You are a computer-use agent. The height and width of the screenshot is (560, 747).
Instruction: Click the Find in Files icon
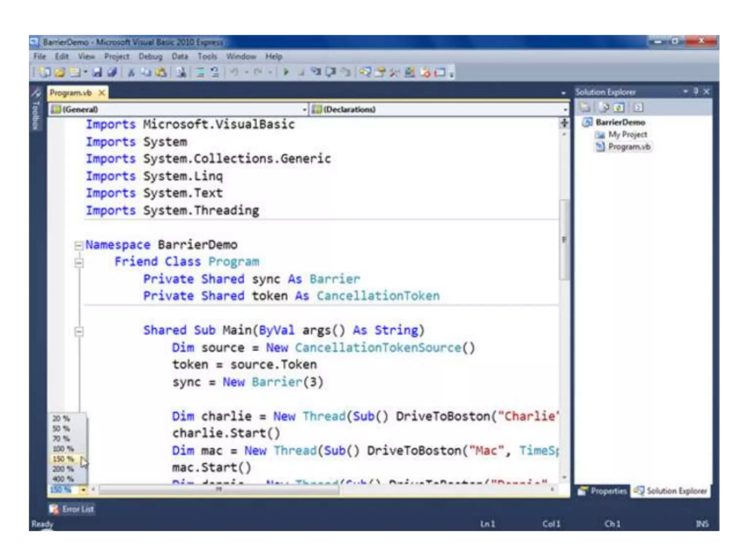click(181, 72)
